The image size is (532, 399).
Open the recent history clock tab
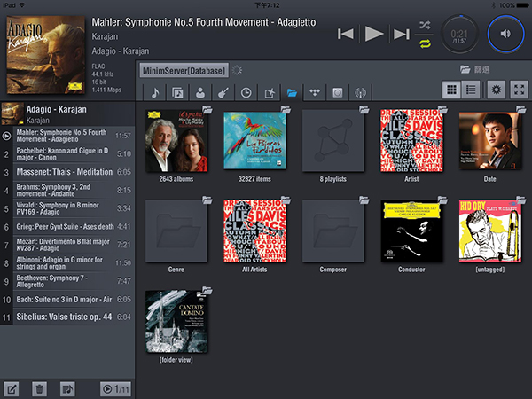[246, 92]
